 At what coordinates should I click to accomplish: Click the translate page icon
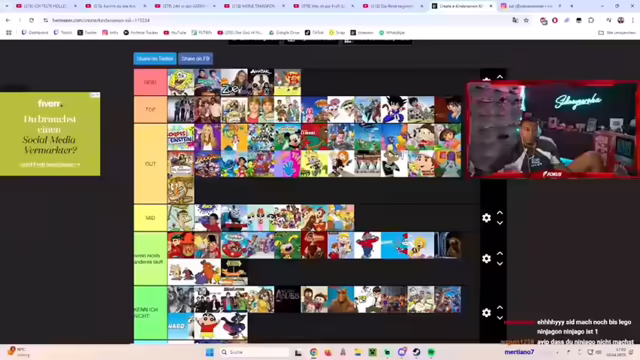[515, 20]
